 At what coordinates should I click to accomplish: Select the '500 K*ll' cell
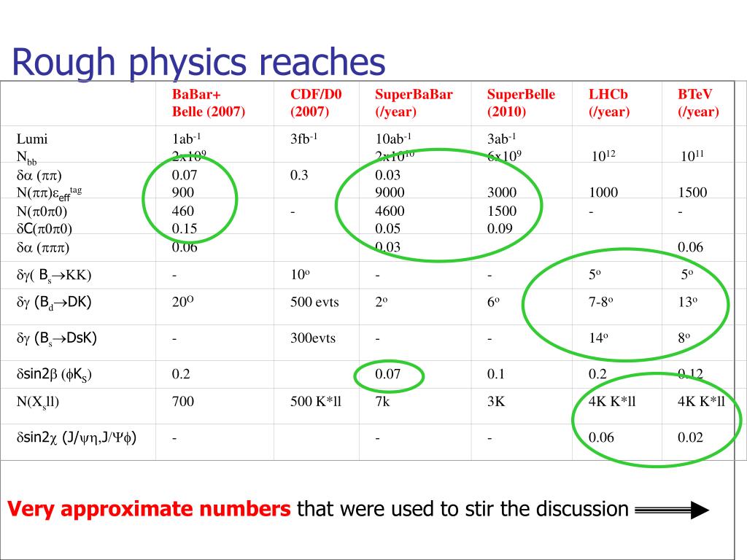(316, 402)
